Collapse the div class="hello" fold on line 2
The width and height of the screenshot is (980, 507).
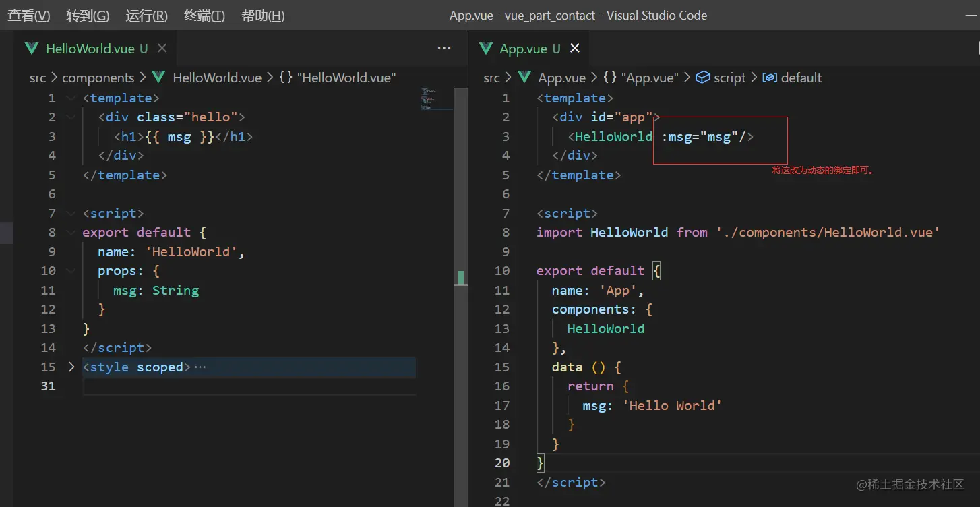point(71,117)
